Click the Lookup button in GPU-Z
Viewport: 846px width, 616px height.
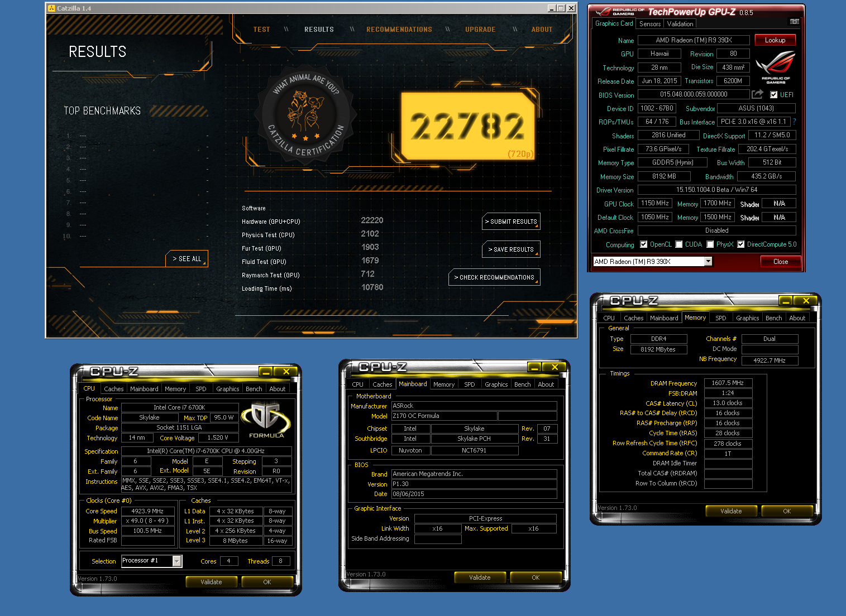pyautogui.click(x=775, y=40)
